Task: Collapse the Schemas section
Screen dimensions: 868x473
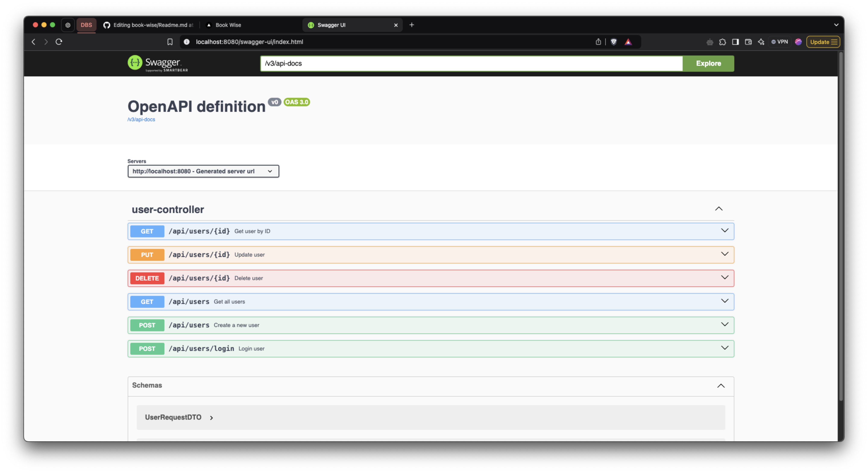Action: 721,385
